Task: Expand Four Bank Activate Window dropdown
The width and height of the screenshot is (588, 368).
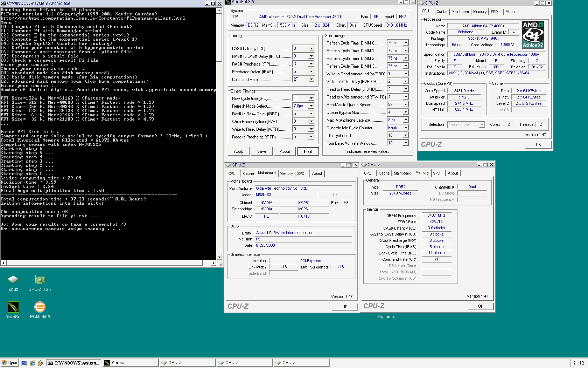Action: pyautogui.click(x=405, y=143)
